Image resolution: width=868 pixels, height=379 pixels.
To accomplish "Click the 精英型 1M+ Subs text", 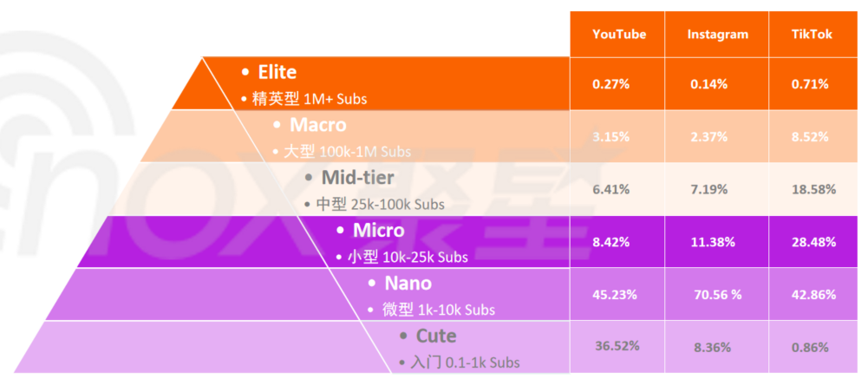I will pyautogui.click(x=310, y=99).
